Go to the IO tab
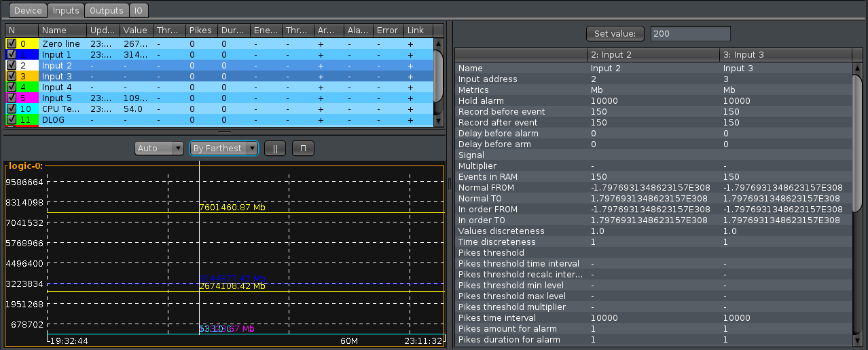 pos(139,11)
